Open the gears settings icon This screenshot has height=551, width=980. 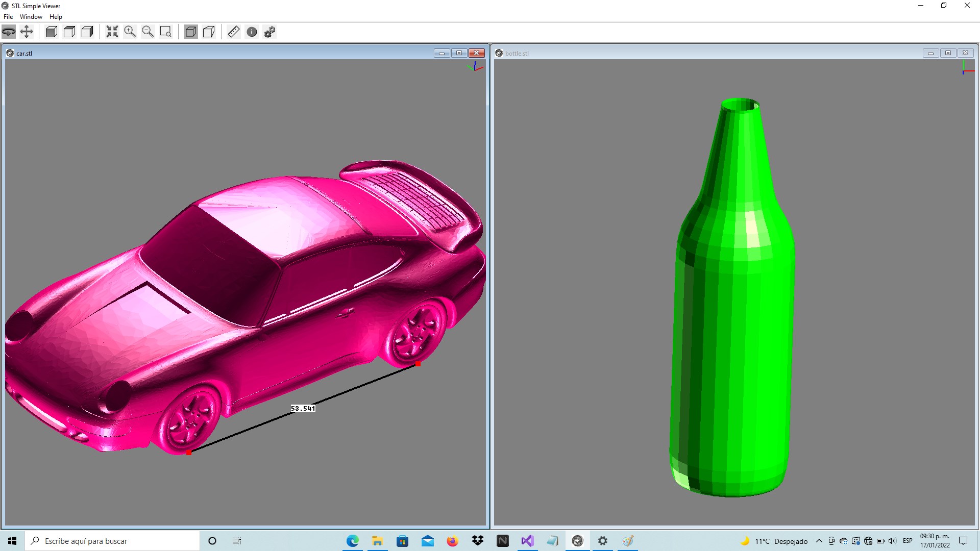click(270, 32)
